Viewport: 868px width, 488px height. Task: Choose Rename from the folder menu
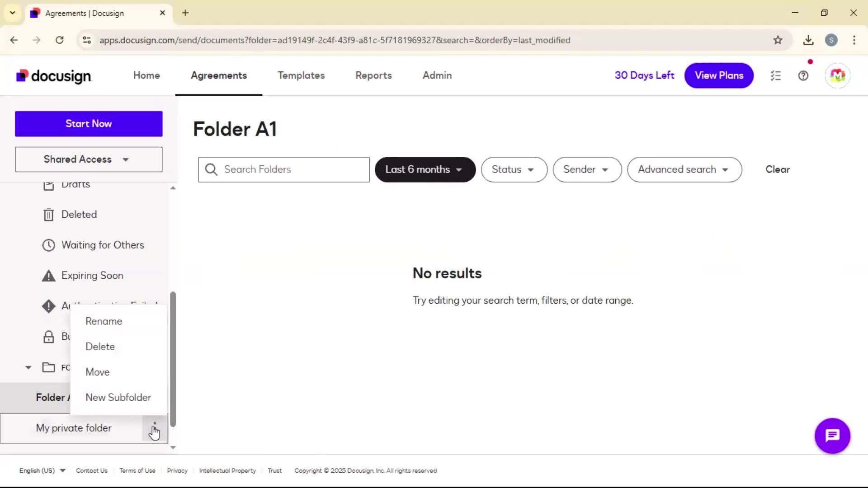coord(104,321)
